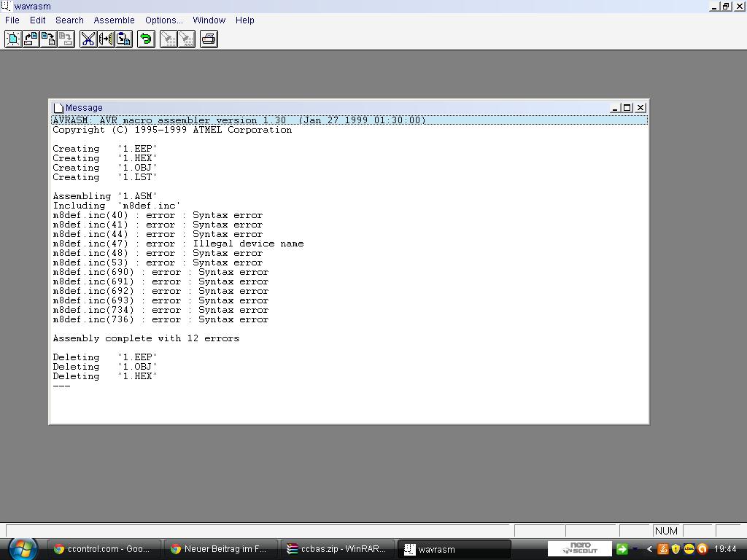This screenshot has width=747, height=560.
Task: Click the Illegal device name error line
Action: tap(178, 244)
